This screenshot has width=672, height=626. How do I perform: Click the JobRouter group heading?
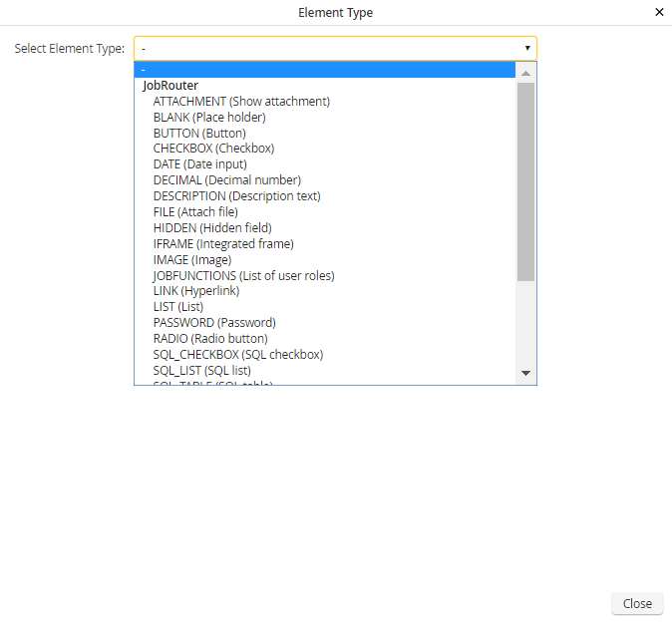(x=170, y=86)
